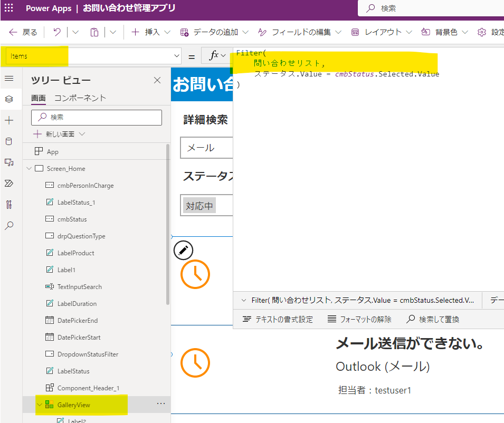Open the 背景色 menu
This screenshot has height=423, width=504.
point(444,32)
